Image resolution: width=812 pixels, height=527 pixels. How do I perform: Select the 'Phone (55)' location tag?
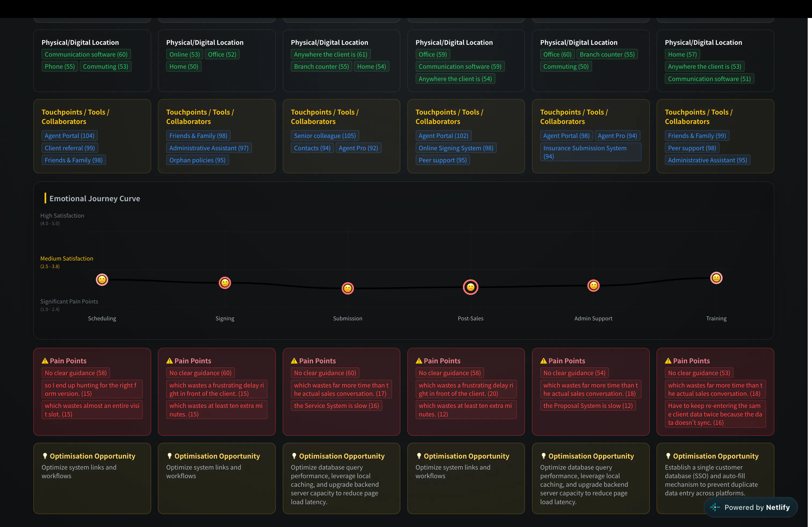(60, 67)
